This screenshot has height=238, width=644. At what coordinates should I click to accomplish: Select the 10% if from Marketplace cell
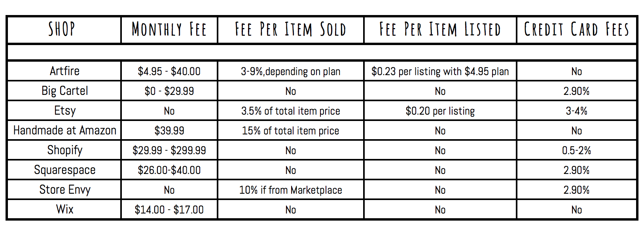(x=290, y=190)
